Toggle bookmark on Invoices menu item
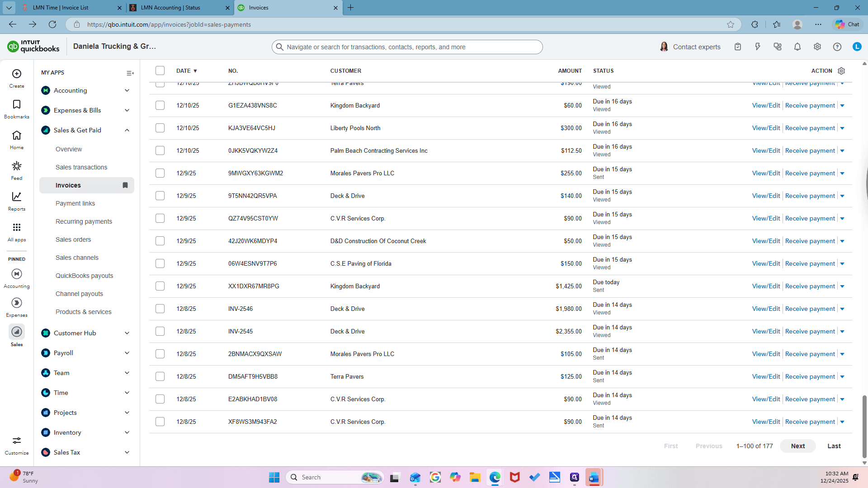868x488 pixels. [x=125, y=185]
